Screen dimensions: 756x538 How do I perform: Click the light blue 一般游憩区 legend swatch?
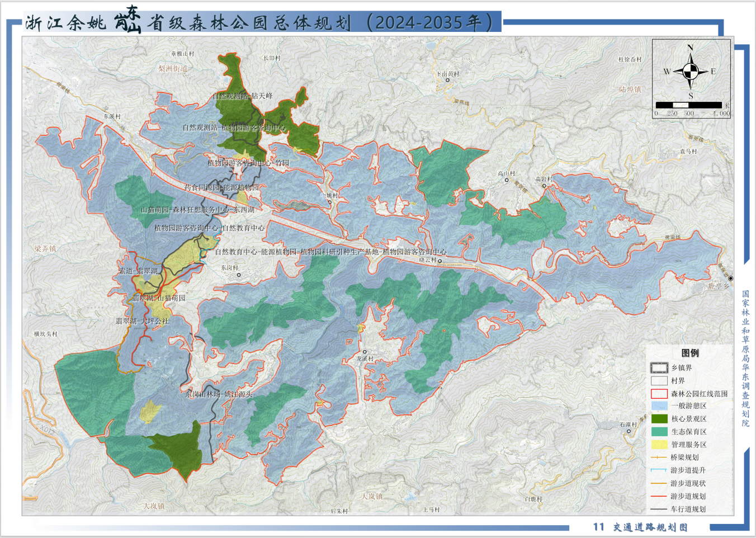click(x=659, y=406)
